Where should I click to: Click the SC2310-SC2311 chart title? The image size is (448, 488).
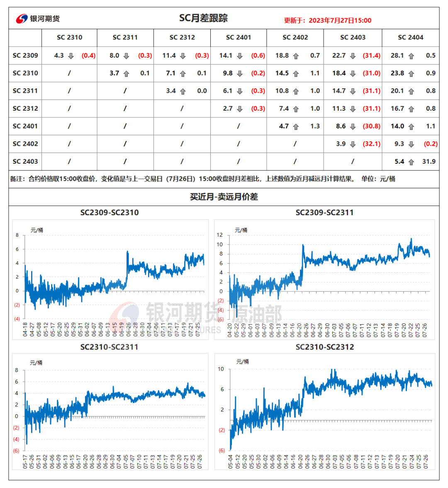pyautogui.click(x=109, y=347)
